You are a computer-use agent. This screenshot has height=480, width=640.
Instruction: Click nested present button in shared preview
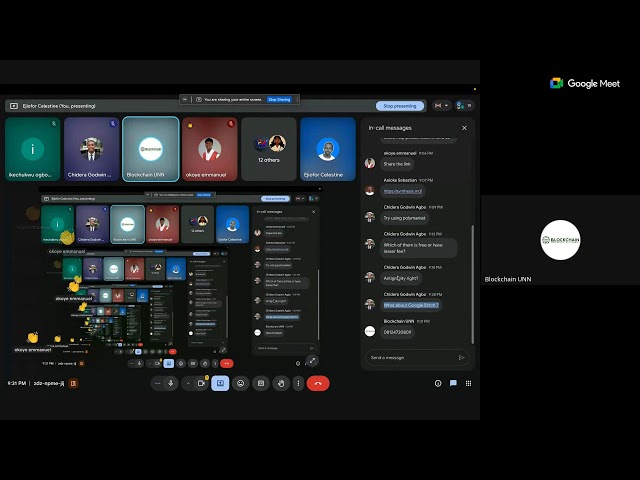coord(169,363)
